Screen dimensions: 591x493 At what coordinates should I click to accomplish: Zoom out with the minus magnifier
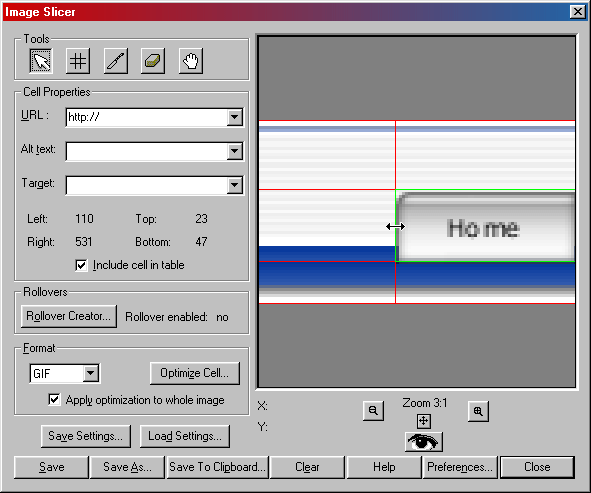pos(374,411)
